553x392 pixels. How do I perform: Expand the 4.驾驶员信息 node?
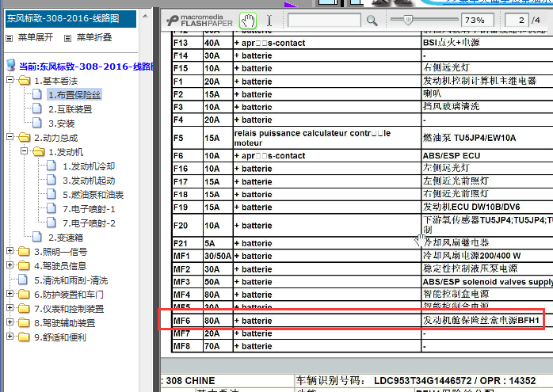tap(10, 265)
